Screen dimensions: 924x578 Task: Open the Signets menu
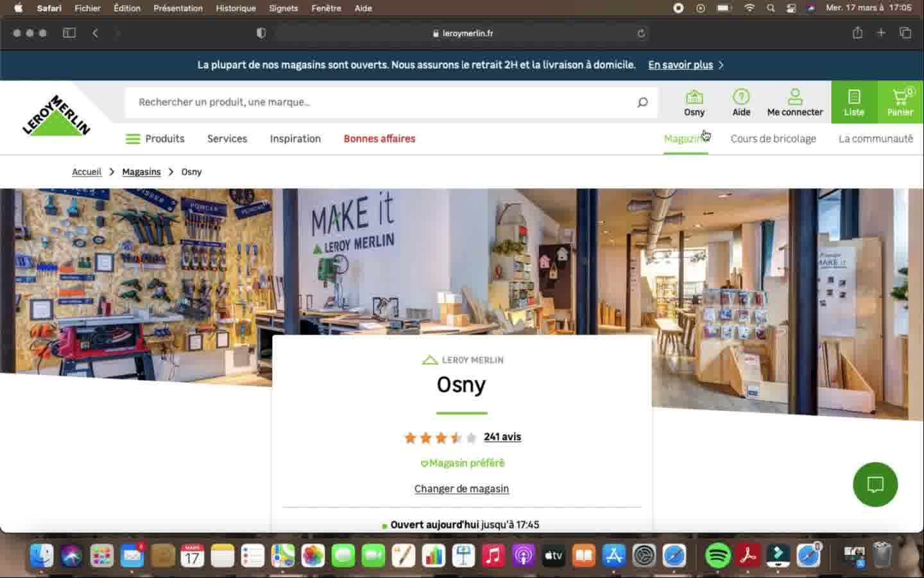pyautogui.click(x=284, y=8)
